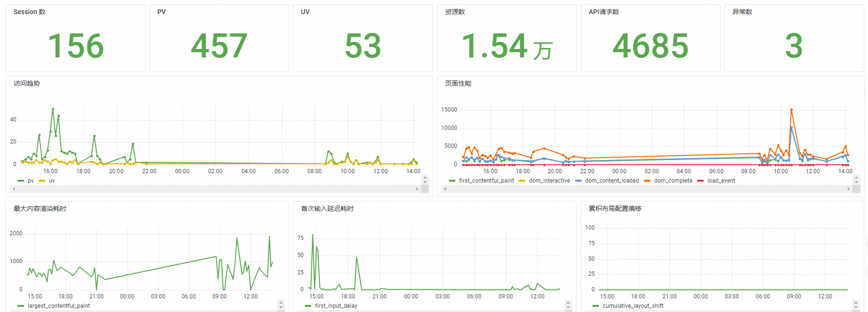This screenshot has height=312, width=868.
Task: Open the Session 数 panel title menu
Action: point(30,12)
